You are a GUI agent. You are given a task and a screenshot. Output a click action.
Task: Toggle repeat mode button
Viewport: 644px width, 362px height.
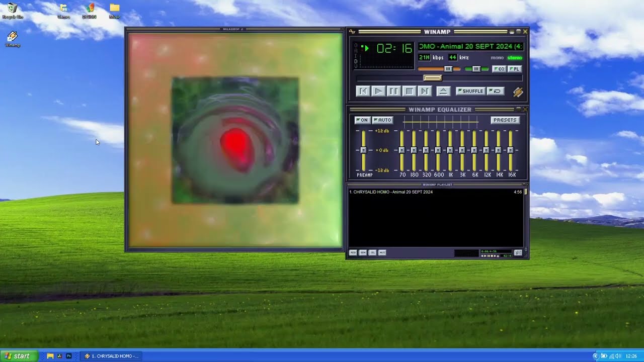[x=496, y=91]
